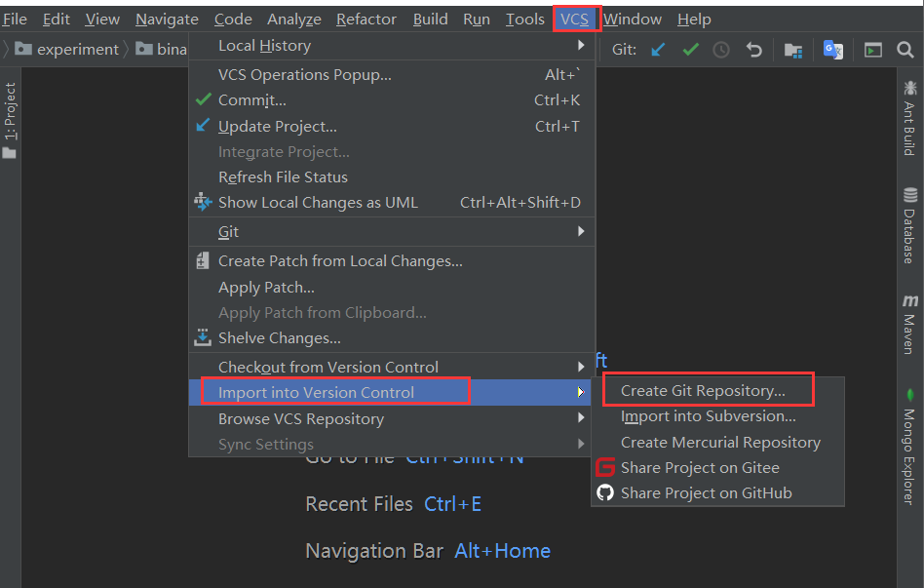Select Refresh File Status
This screenshot has width=924, height=588.
(x=392, y=176)
